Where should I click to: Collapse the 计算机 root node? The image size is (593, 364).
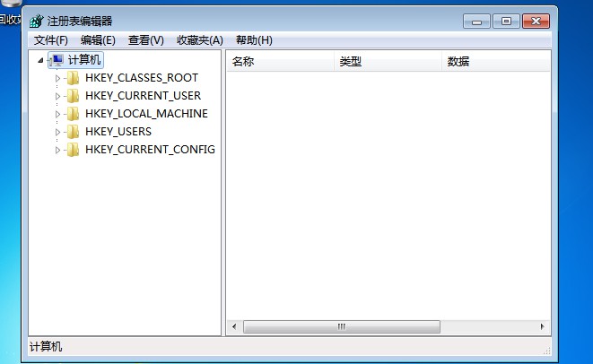click(x=40, y=60)
